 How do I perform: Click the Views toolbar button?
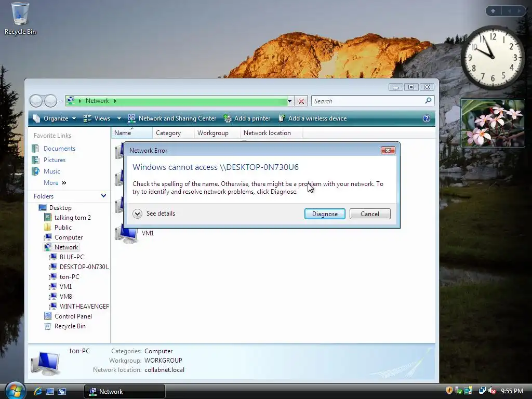coord(97,118)
